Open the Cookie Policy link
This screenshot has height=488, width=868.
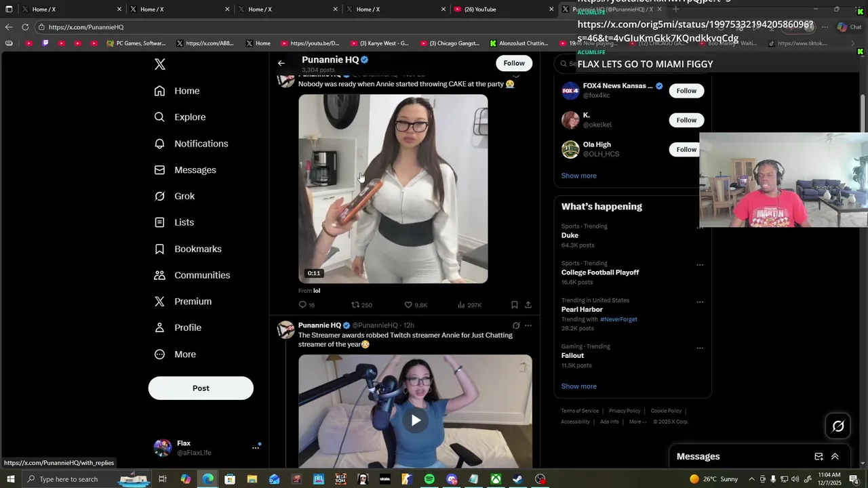click(666, 411)
